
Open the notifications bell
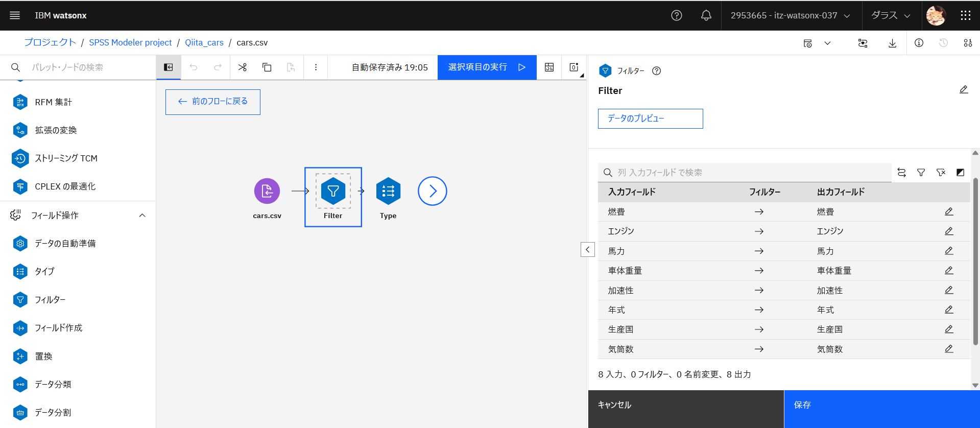tap(706, 15)
